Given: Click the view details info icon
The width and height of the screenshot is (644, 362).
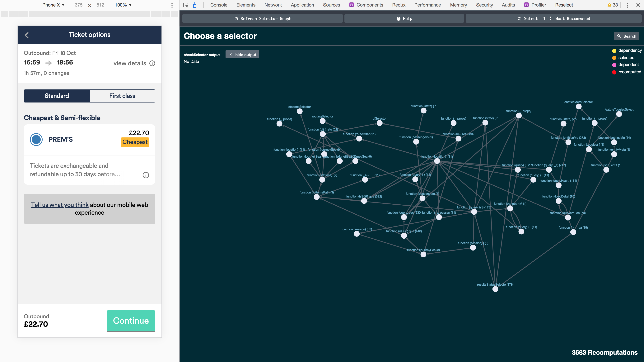Looking at the screenshot, I should tap(152, 63).
